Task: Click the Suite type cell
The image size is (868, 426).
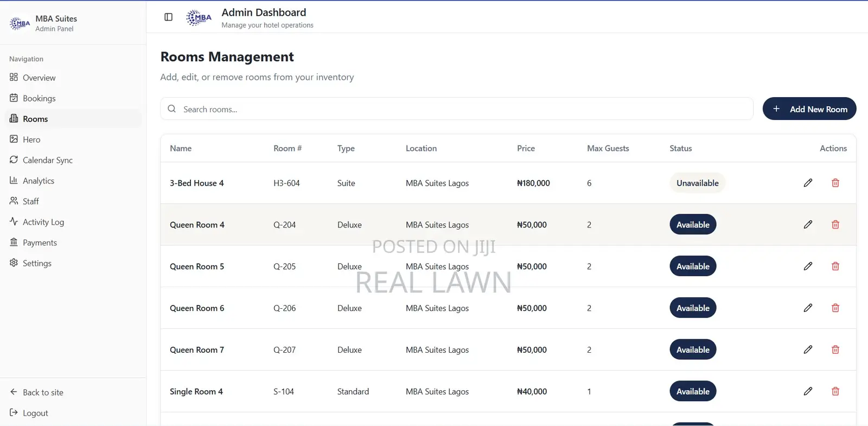Action: click(346, 183)
